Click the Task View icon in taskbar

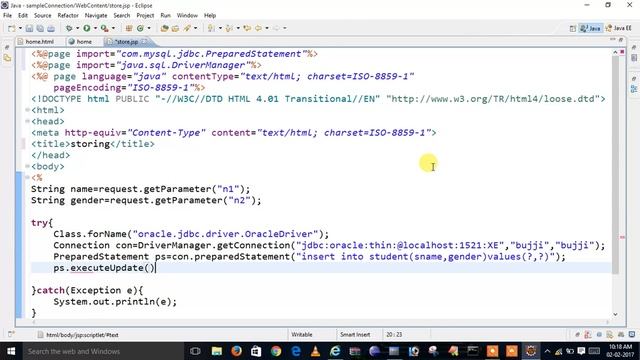(195, 351)
